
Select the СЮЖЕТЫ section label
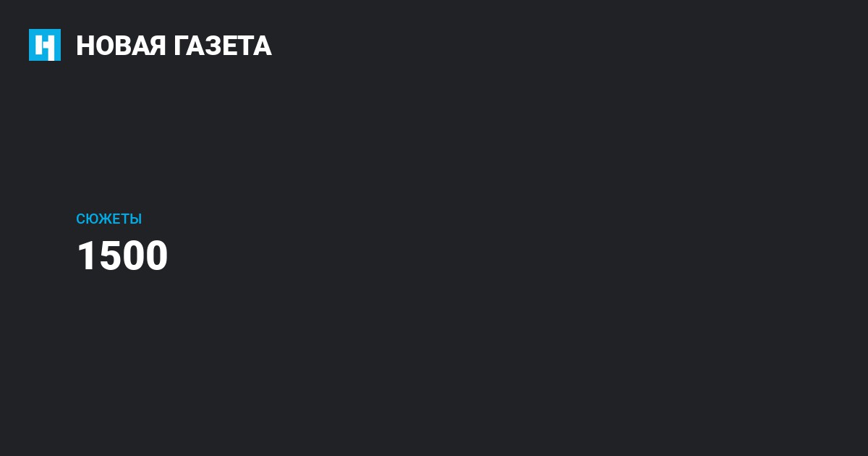click(x=109, y=219)
